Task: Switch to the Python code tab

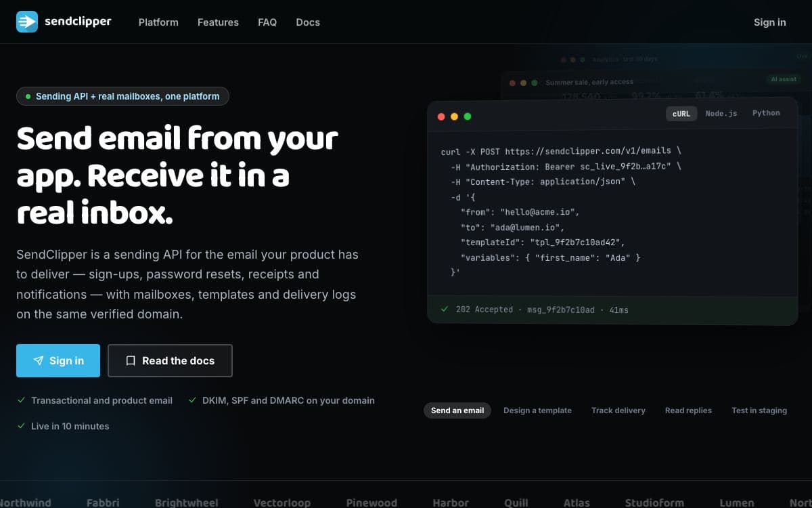Action: tap(767, 113)
